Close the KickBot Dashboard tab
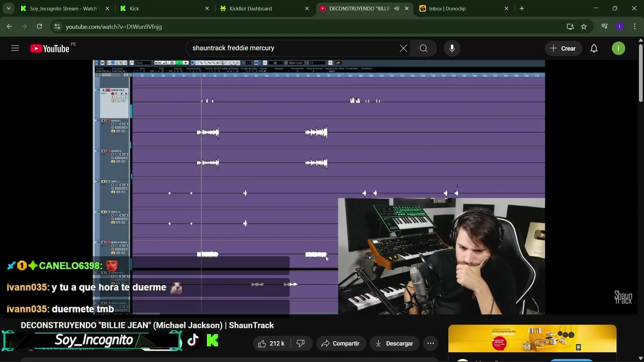Screen dimensions: 644x362 tap(307, 9)
